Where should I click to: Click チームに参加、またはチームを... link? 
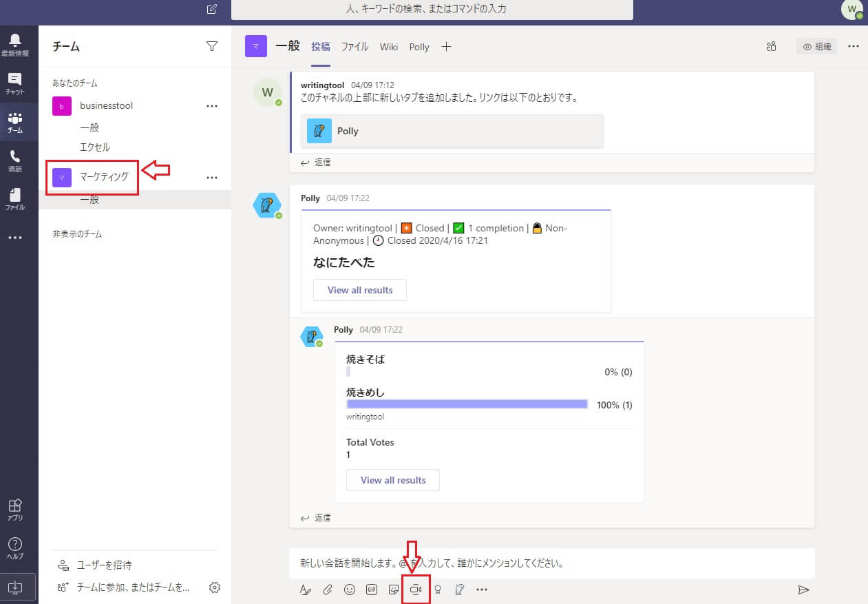pos(123,587)
